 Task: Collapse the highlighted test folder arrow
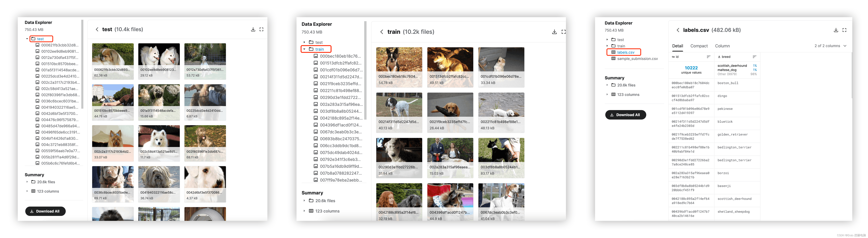click(27, 39)
